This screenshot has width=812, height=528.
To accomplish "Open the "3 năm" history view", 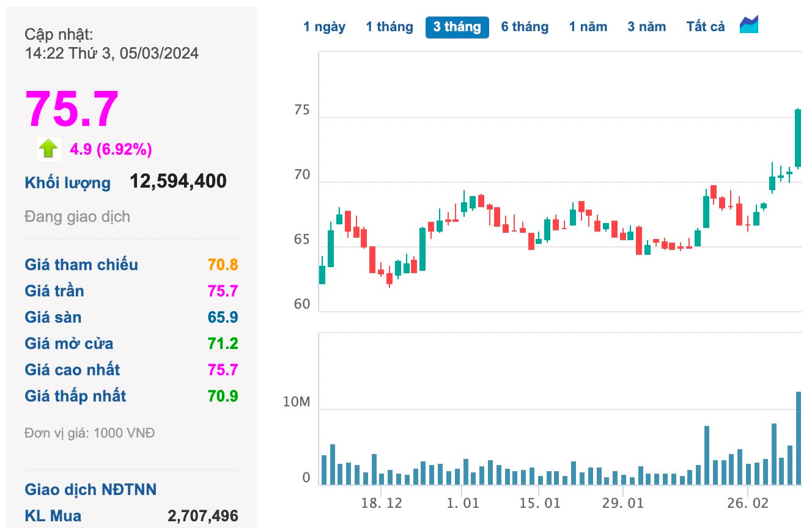I will click(x=647, y=26).
